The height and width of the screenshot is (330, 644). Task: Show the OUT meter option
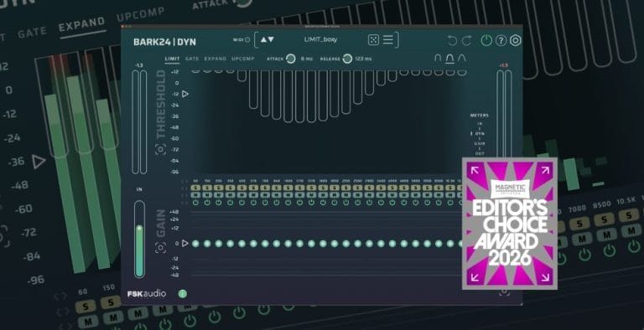point(480,153)
